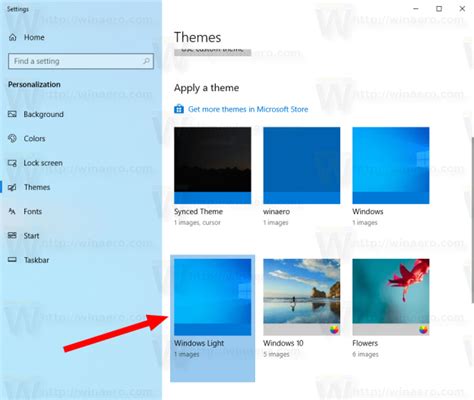474x400 pixels.
Task: Click the Home icon in sidebar
Action: [x=13, y=37]
